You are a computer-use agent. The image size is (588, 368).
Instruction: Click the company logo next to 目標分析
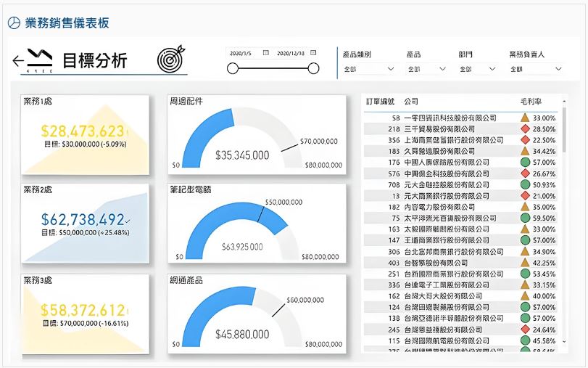tap(39, 60)
